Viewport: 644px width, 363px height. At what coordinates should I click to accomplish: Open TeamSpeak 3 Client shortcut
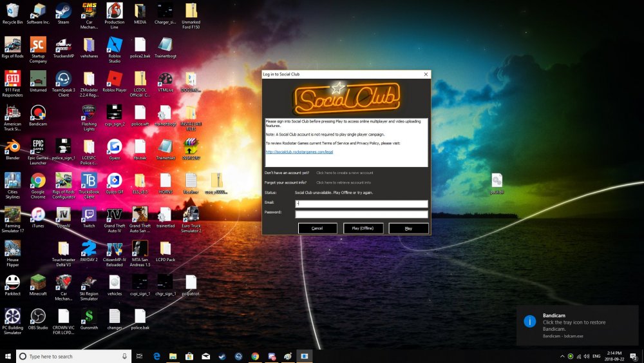tap(63, 84)
